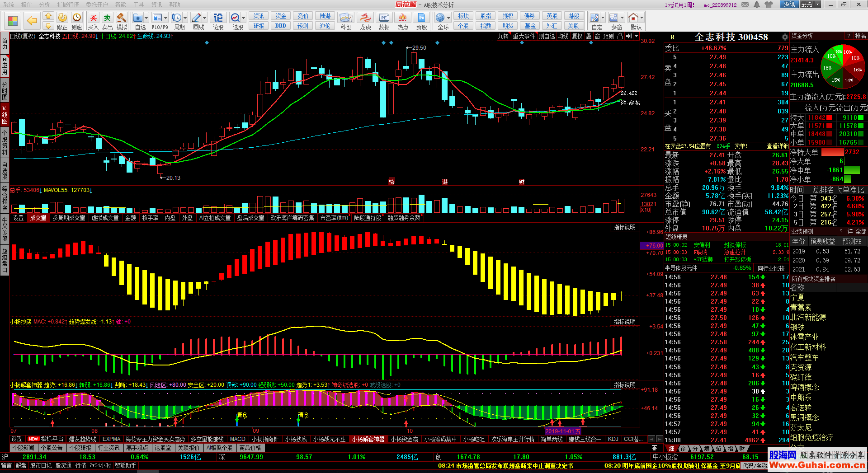Open the 龙虎 dragon-tiger list icon
This screenshot has width=868, height=473.
pos(365,21)
